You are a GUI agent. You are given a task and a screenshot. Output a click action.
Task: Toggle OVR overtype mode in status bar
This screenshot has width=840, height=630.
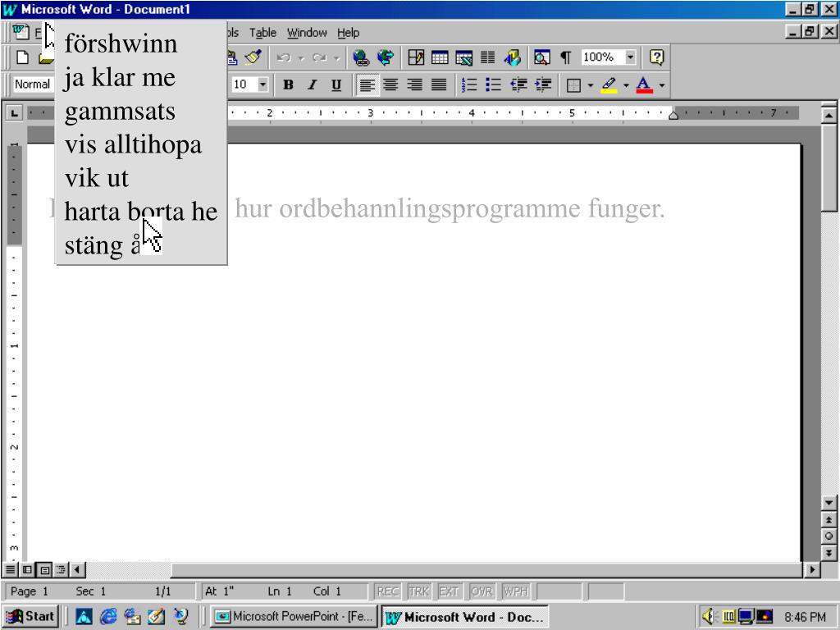coord(482,591)
